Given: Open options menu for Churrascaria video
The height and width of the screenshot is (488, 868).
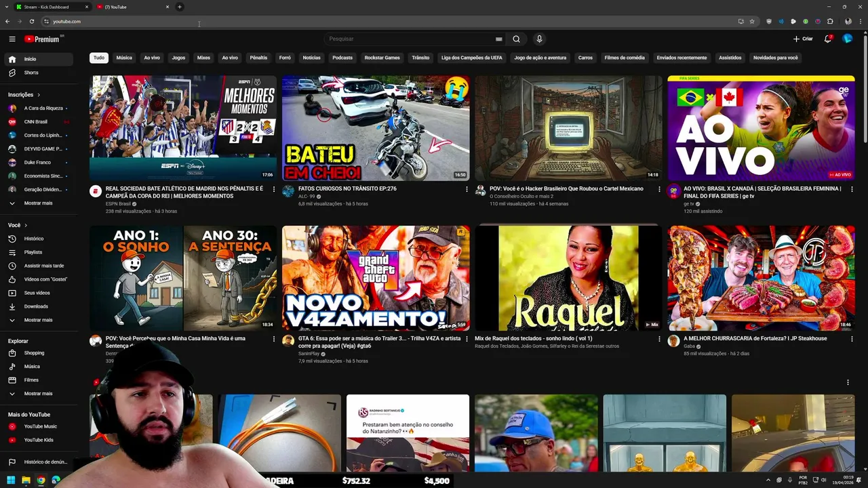Looking at the screenshot, I should click(852, 339).
